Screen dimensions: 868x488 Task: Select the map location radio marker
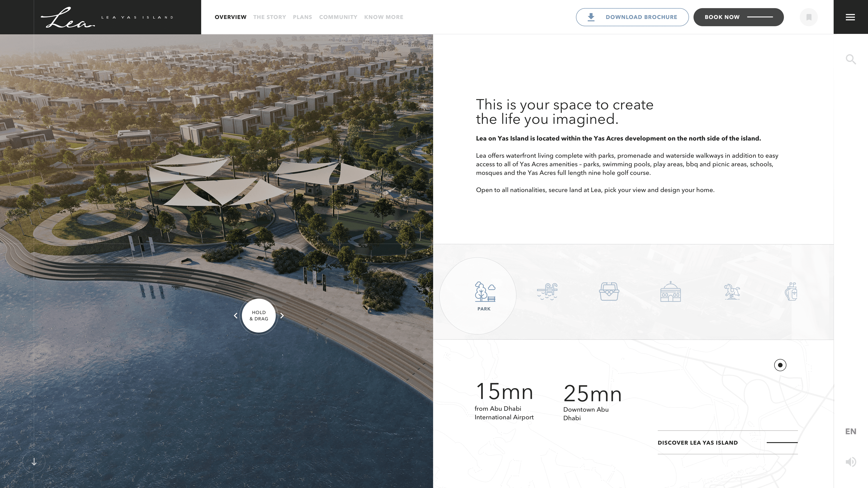(x=780, y=365)
